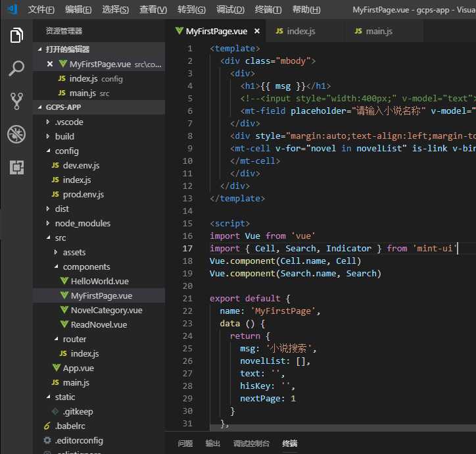The width and height of the screenshot is (476, 454).
Task: Switch to the 问题 panel tab
Action: [185, 443]
